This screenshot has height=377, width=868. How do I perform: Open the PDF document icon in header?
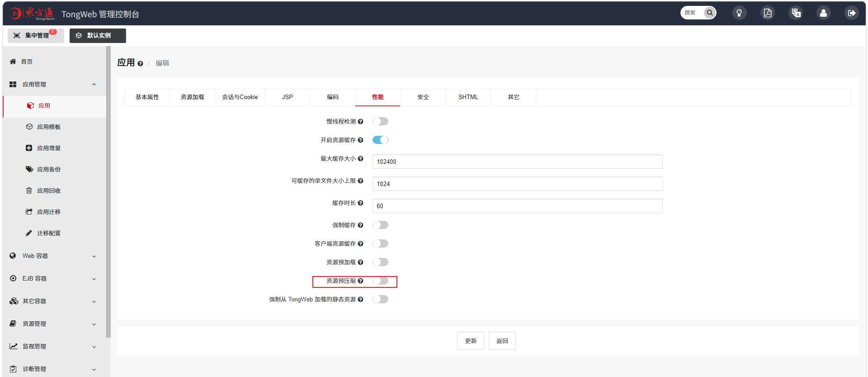(768, 13)
